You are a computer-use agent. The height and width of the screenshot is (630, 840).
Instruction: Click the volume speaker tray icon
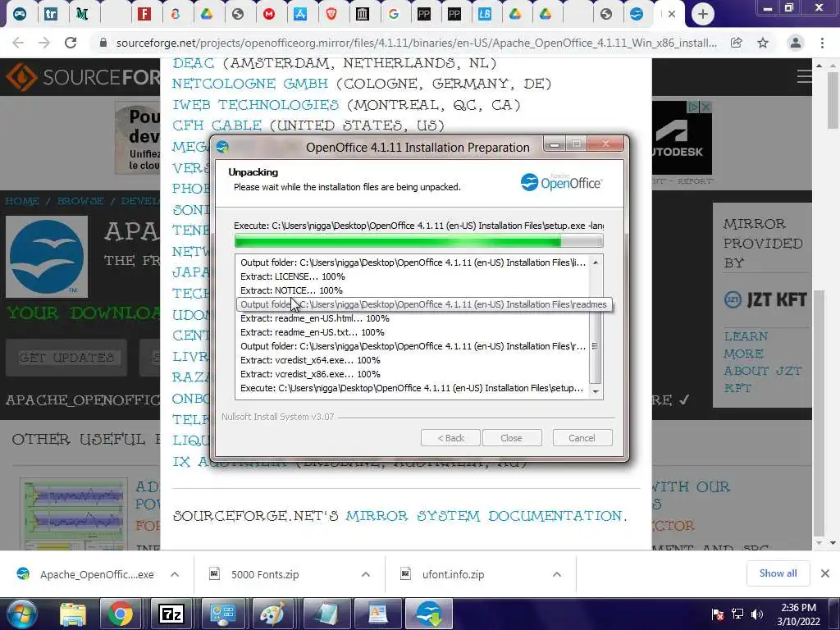pos(757,614)
